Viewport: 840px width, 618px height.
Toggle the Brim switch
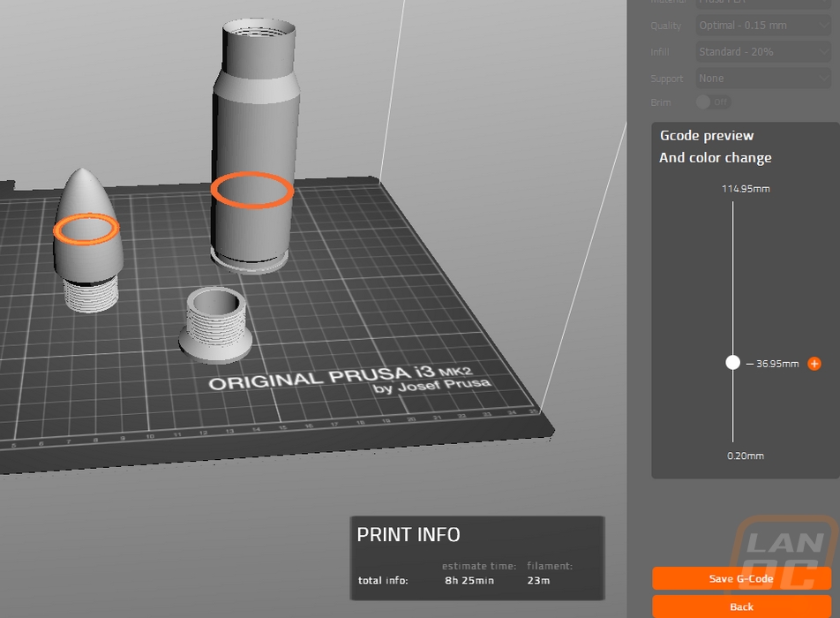tap(713, 102)
